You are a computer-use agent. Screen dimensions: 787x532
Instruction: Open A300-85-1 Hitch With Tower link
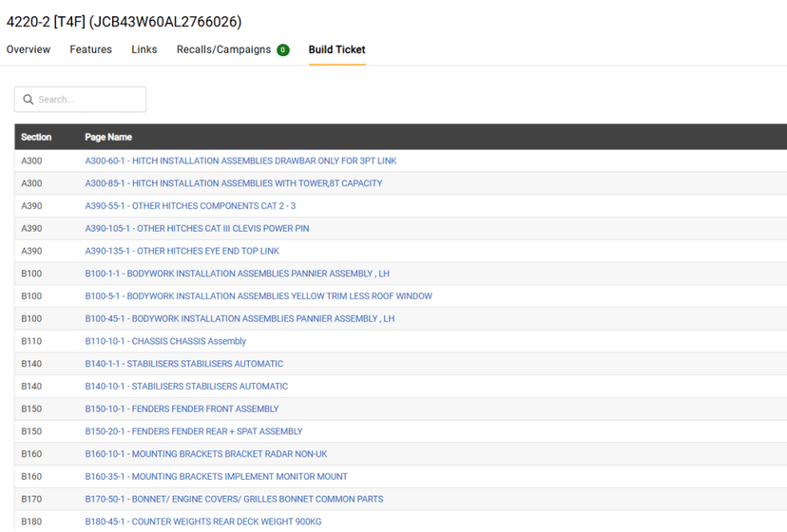234,183
